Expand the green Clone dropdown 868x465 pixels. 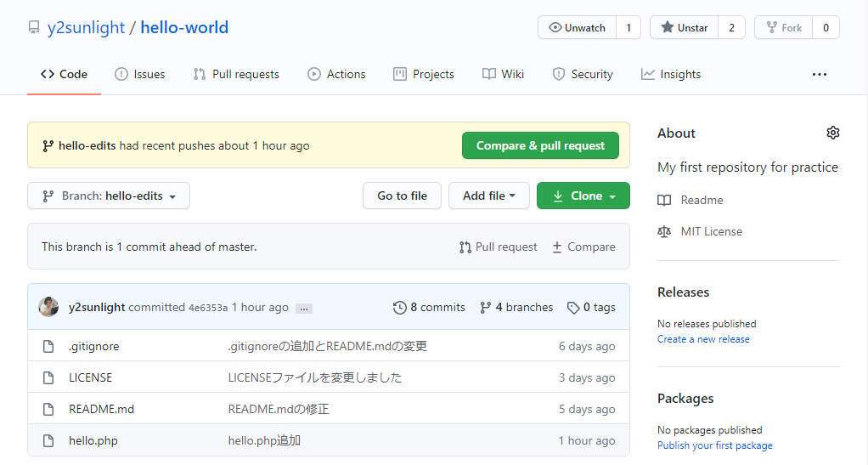[x=583, y=196]
